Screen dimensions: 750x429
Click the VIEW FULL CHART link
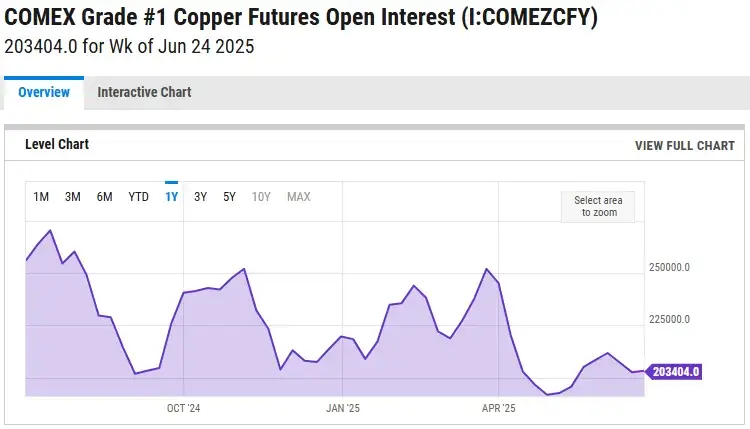(684, 146)
